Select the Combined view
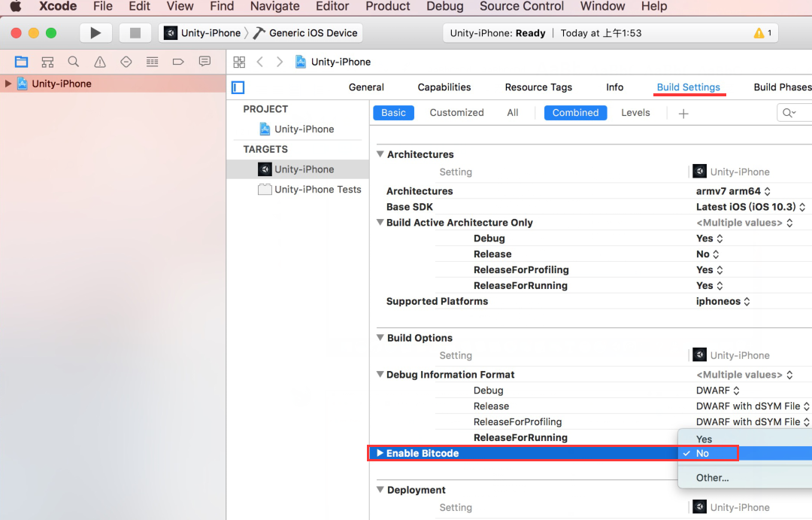Viewport: 812px width, 520px height. [x=575, y=112]
